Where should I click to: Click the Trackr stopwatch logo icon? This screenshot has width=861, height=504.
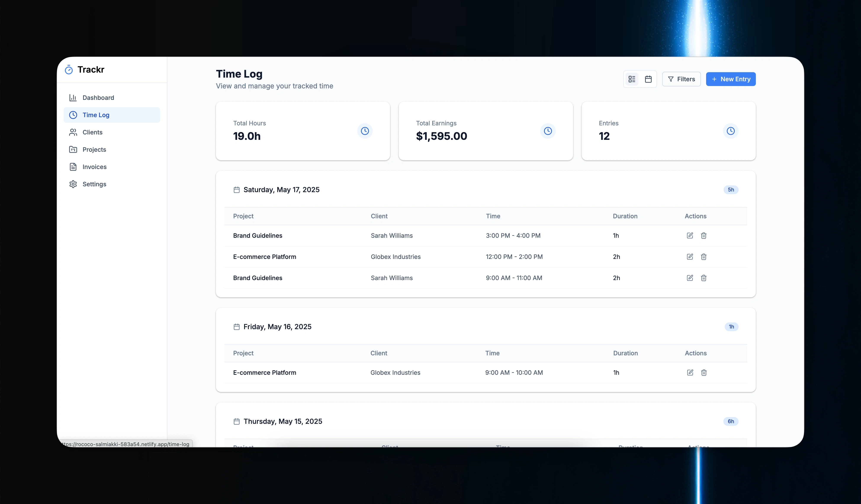pos(69,70)
